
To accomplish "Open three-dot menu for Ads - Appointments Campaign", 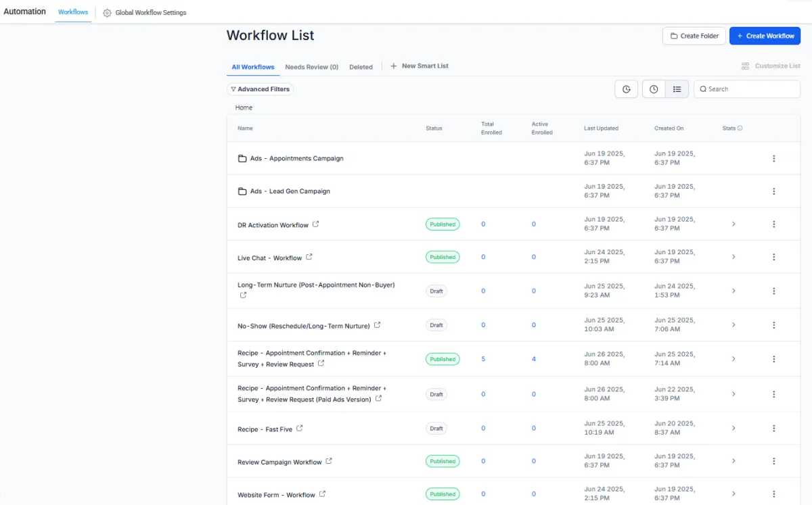I will 774,159.
